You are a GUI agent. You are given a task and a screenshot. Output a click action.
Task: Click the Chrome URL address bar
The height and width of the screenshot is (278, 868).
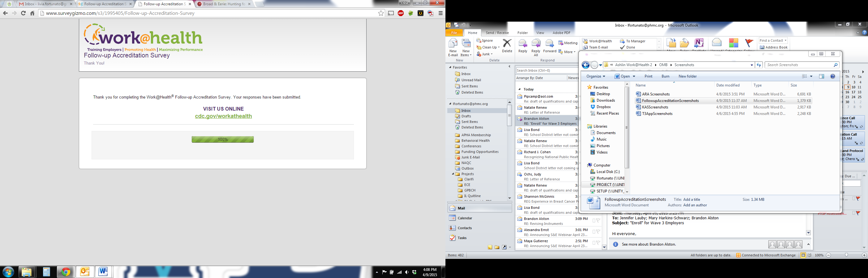tap(211, 13)
